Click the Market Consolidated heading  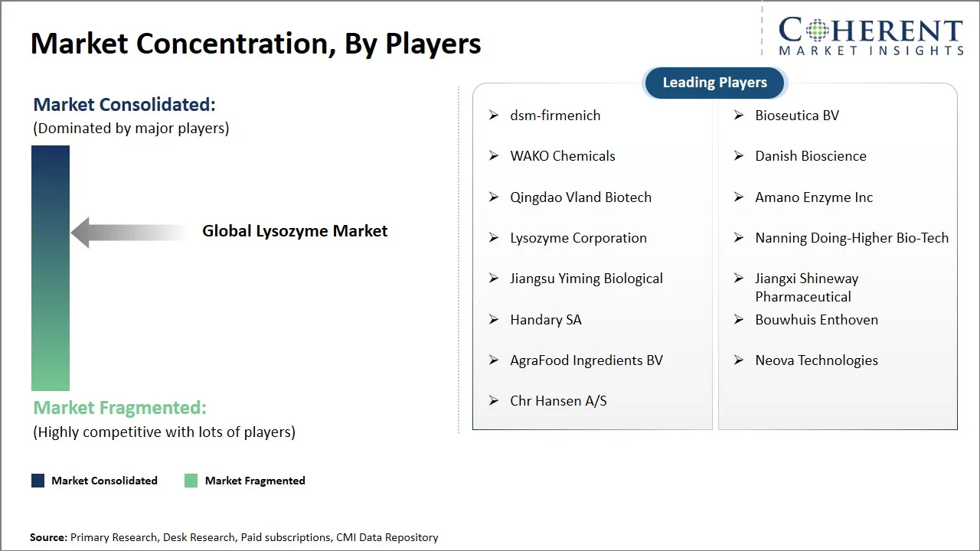coord(124,105)
